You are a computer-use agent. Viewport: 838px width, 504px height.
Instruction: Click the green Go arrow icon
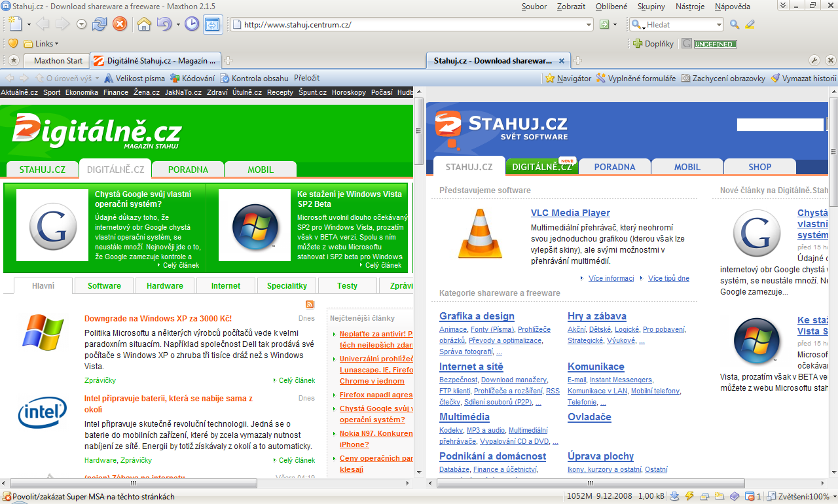605,24
